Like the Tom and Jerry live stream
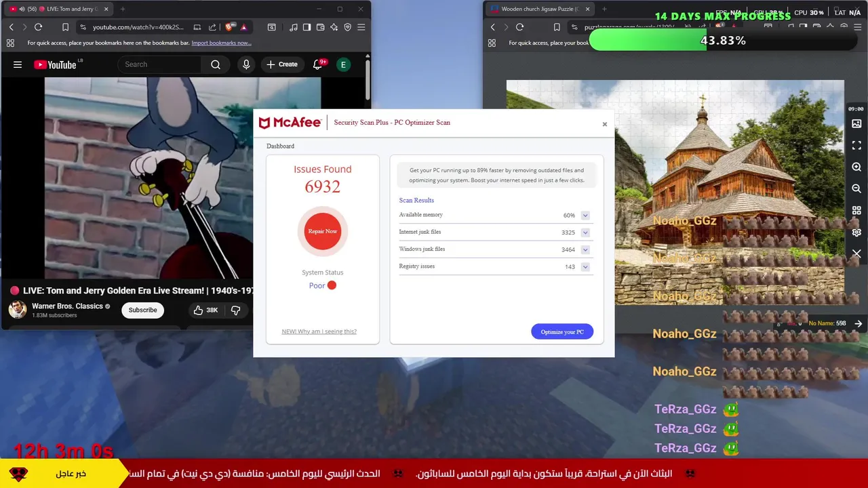Viewport: 868px width, 488px height. coord(205,310)
